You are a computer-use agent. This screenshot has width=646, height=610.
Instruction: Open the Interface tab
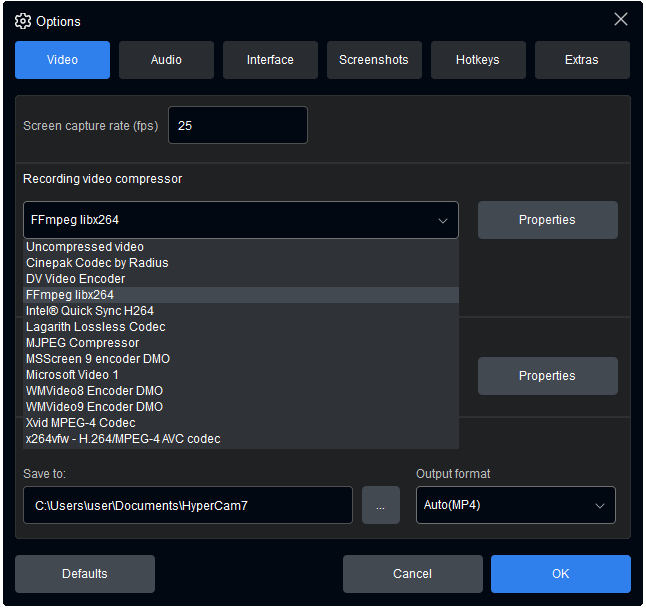coord(270,60)
